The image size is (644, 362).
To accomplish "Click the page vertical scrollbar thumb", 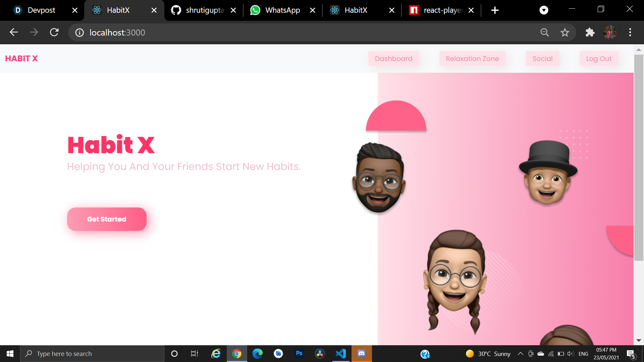I will pos(639,158).
